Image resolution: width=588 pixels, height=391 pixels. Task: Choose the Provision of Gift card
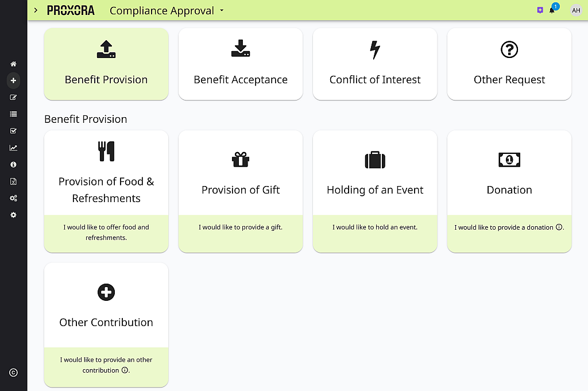[241, 191]
